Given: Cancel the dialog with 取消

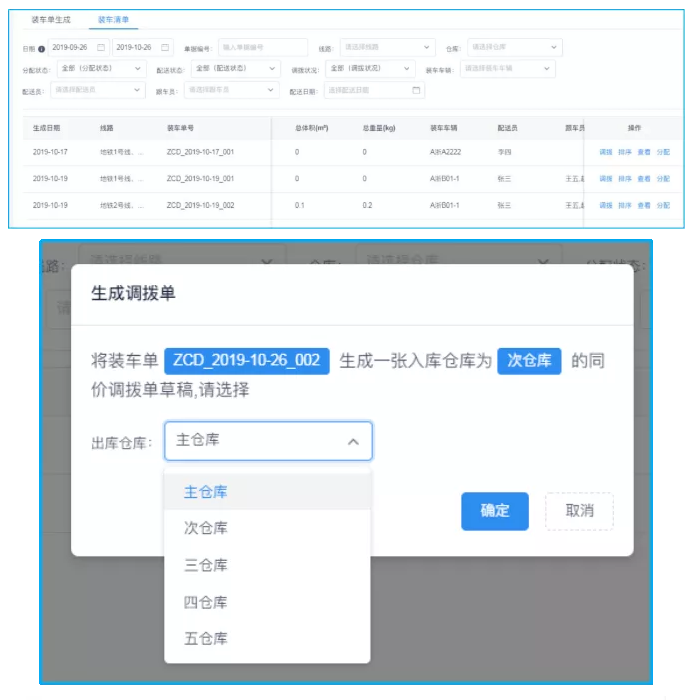Looking at the screenshot, I should tap(579, 511).
